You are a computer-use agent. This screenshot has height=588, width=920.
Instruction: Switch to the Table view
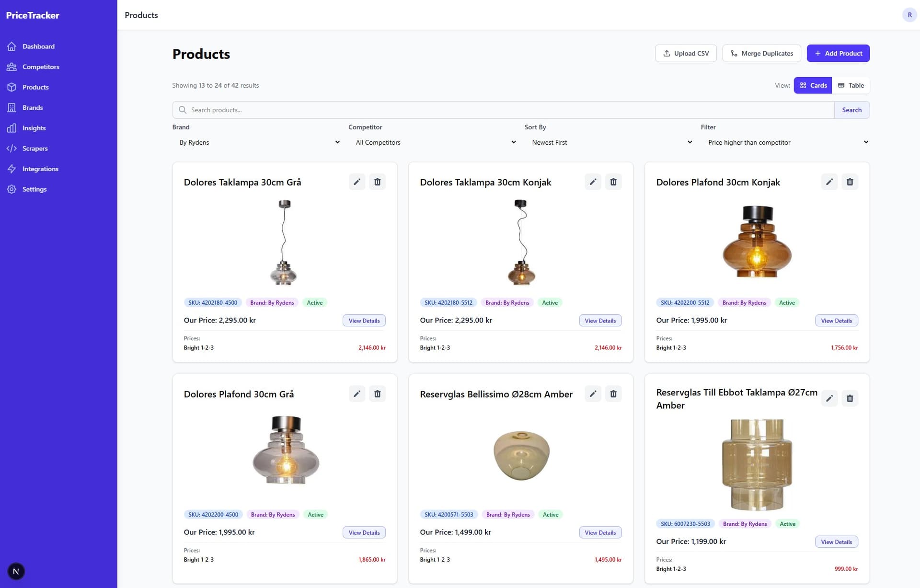click(851, 85)
